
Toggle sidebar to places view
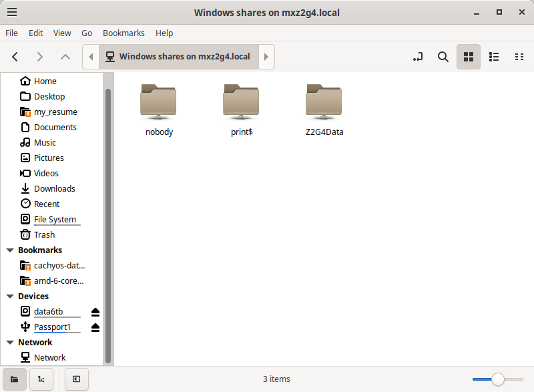(x=14, y=379)
